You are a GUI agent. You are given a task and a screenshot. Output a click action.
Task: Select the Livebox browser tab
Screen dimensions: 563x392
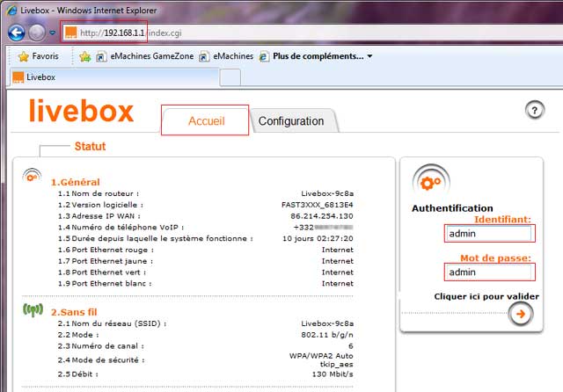click(x=115, y=77)
